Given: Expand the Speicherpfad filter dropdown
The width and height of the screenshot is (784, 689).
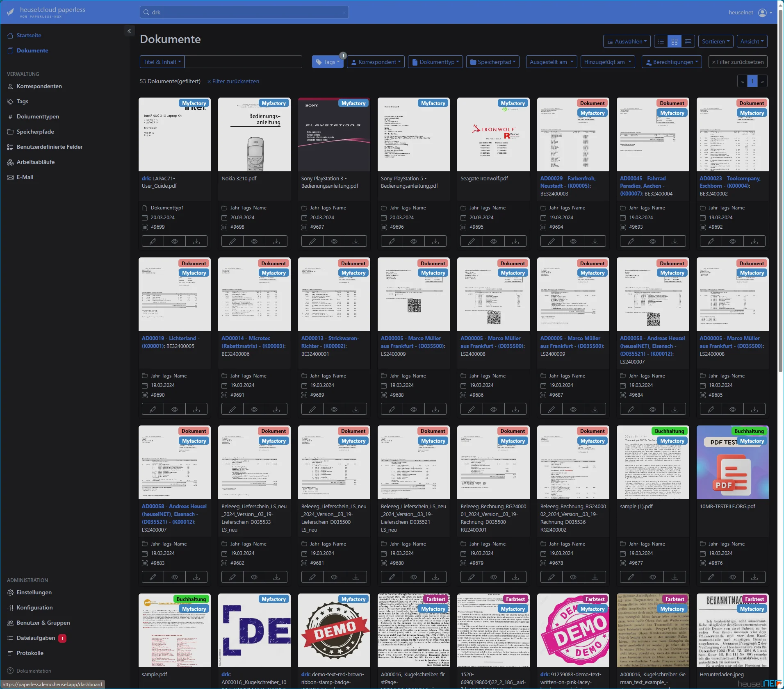Looking at the screenshot, I should (x=493, y=62).
